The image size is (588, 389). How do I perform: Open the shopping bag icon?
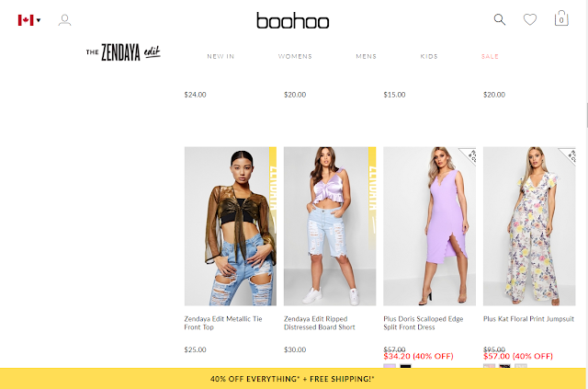click(561, 18)
